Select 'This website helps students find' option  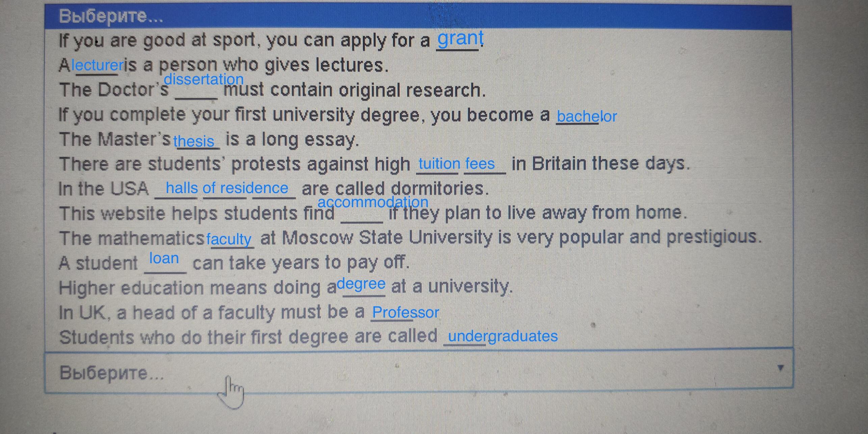[418, 213]
